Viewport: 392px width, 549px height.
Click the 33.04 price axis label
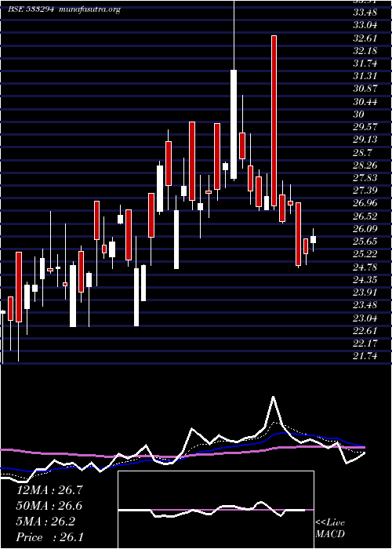click(x=365, y=25)
